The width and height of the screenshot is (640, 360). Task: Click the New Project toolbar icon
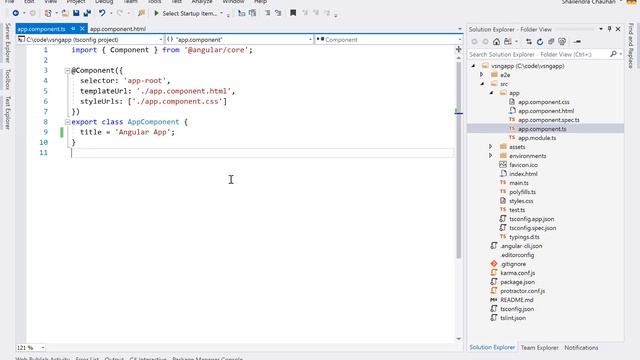click(x=48, y=13)
